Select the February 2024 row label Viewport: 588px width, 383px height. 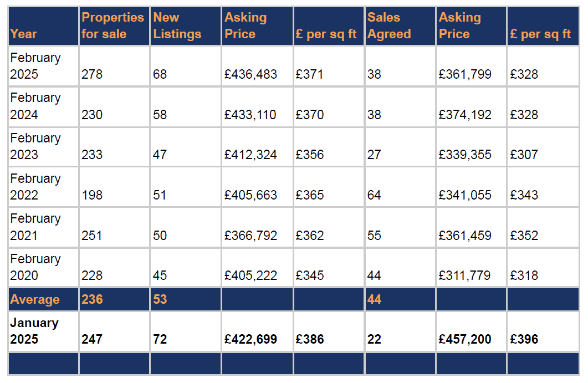click(35, 106)
